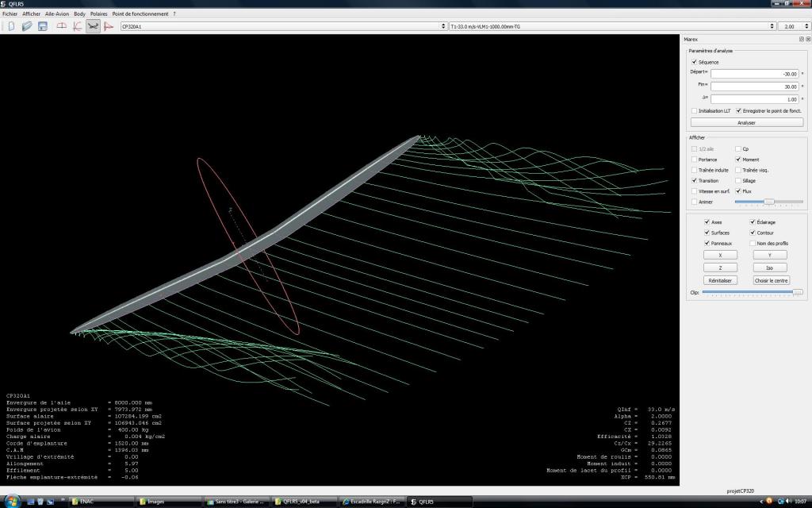Open the Aile-Avion menu
The width and height of the screenshot is (812, 508).
pyautogui.click(x=57, y=14)
